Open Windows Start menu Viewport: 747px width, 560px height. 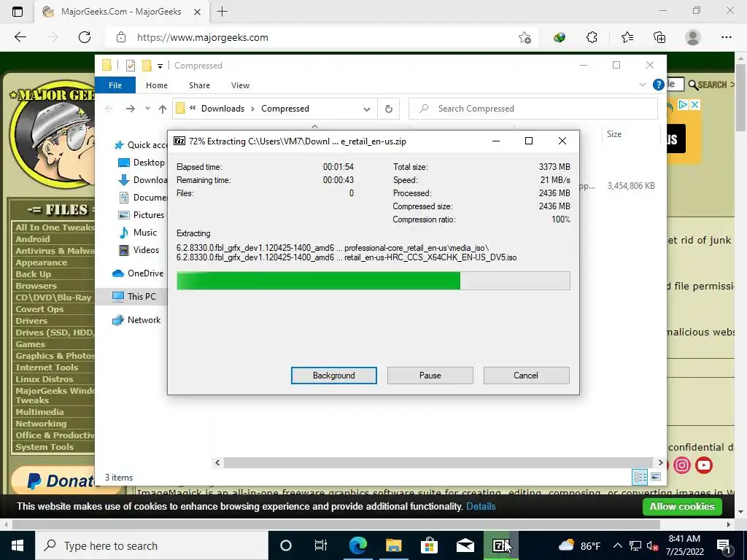18,545
